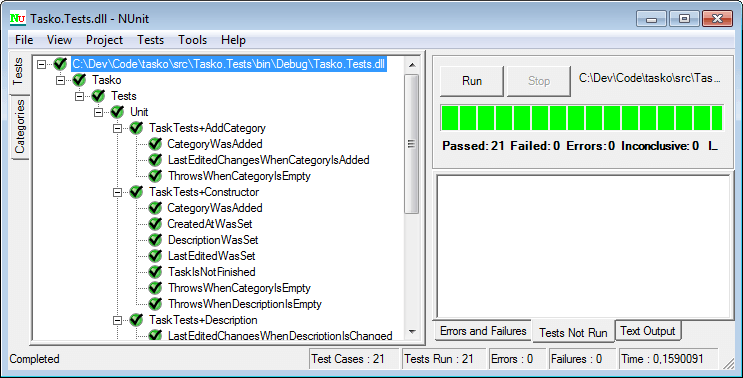
Task: Switch to the vertical Categories tab
Action: point(20,126)
